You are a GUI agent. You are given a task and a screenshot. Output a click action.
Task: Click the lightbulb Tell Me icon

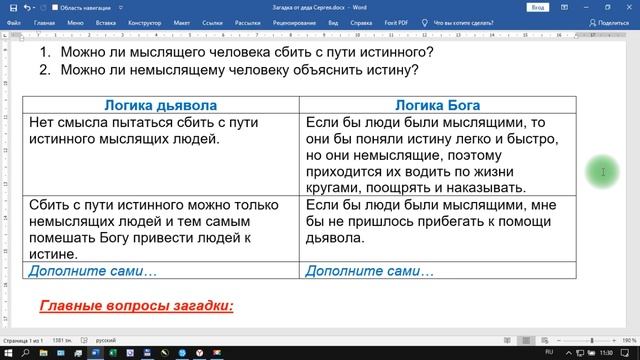click(424, 23)
